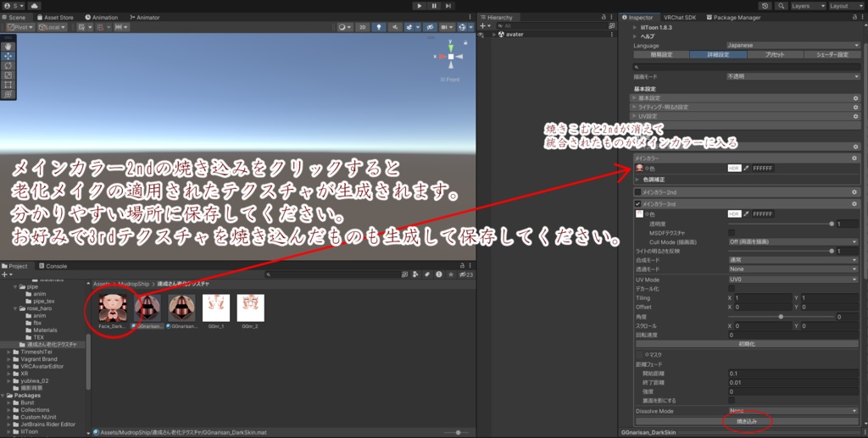Select the Face_Dark texture thumbnail
This screenshot has height=438, width=868.
pyautogui.click(x=113, y=308)
